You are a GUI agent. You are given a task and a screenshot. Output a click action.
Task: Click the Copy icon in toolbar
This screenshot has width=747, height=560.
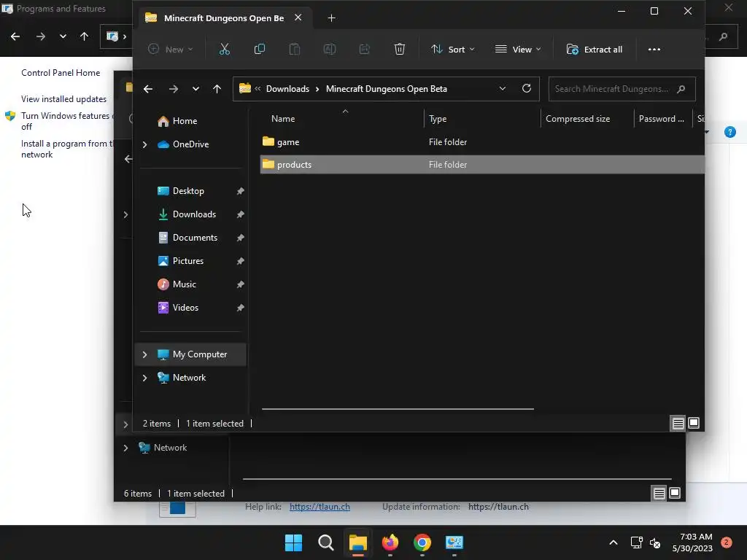click(x=260, y=49)
